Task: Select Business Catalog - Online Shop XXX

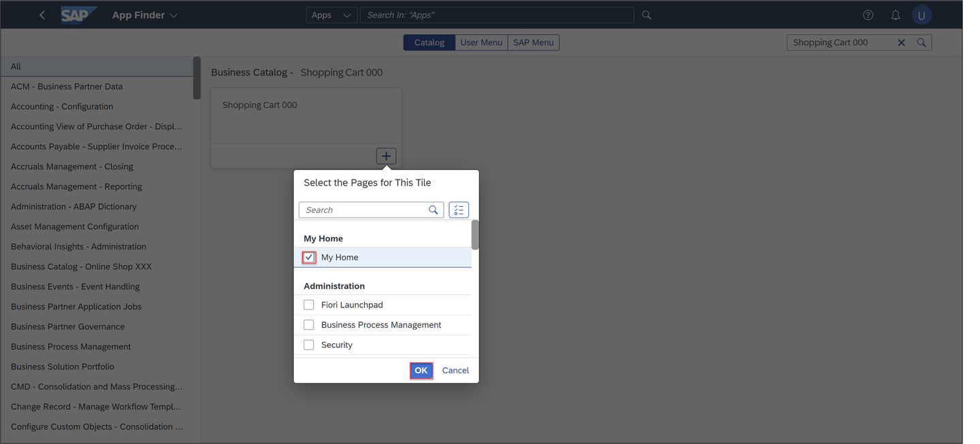Action: pos(97,267)
